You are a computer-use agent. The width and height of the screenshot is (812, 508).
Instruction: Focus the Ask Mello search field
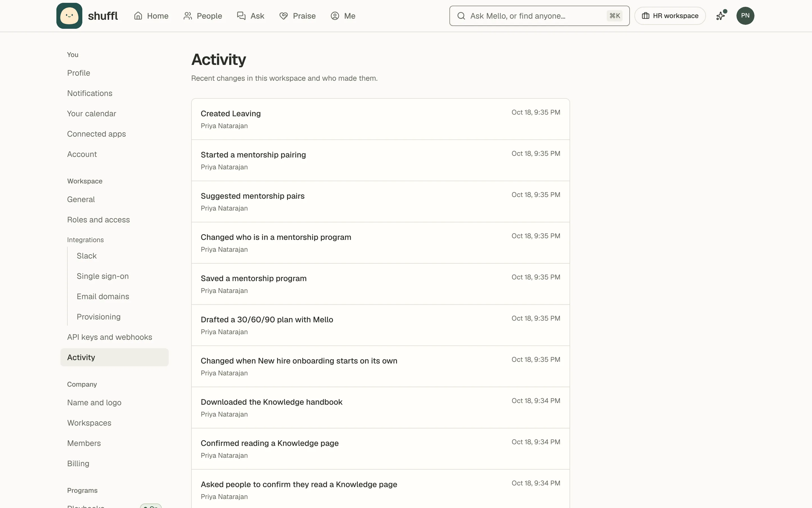pyautogui.click(x=540, y=16)
